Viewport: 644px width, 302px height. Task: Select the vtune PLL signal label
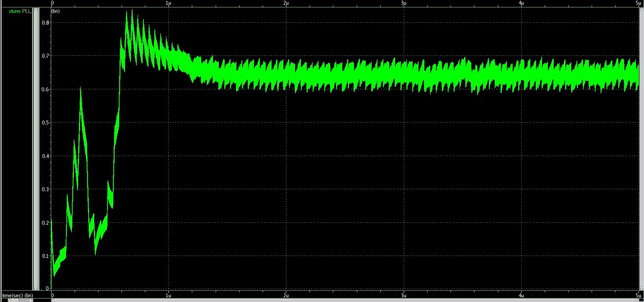(x=19, y=11)
